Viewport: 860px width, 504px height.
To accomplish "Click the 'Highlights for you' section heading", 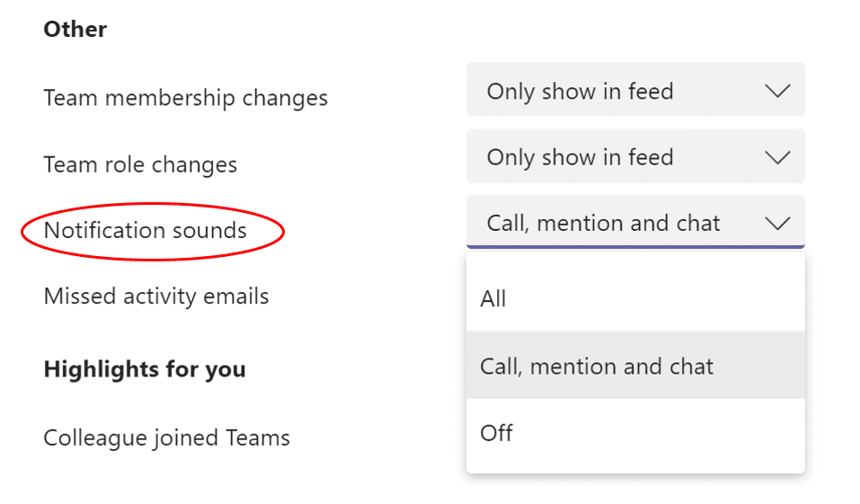I will point(145,369).
